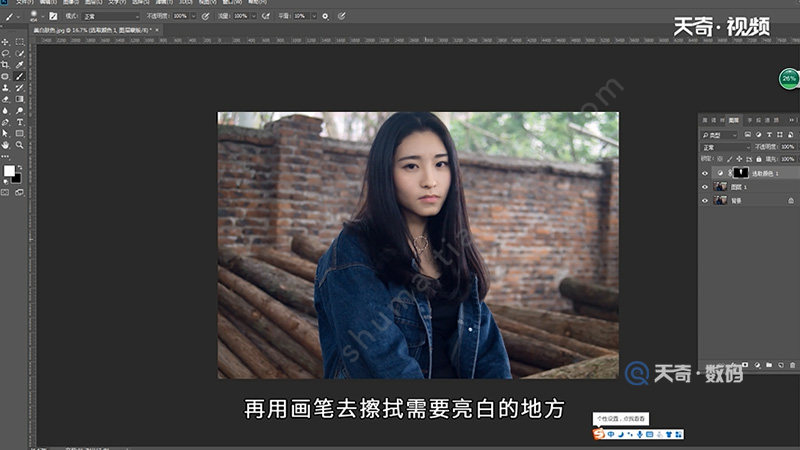This screenshot has width=800, height=450.
Task: Select the Lasso tool
Action: click(x=5, y=53)
